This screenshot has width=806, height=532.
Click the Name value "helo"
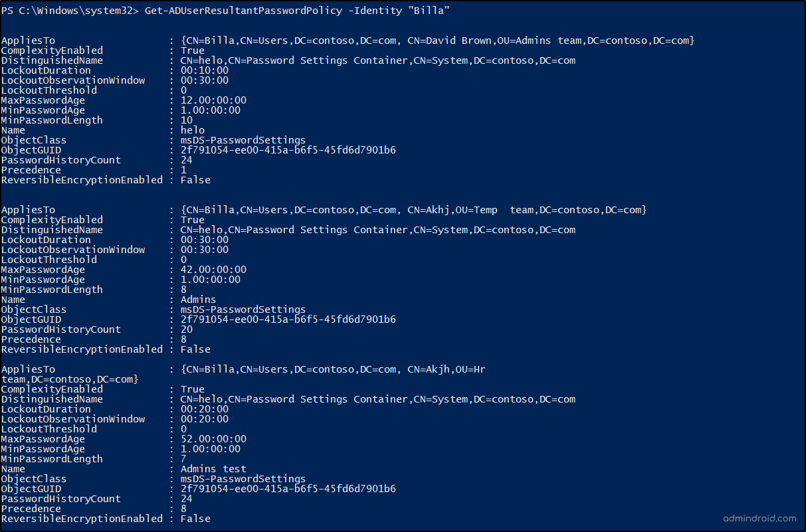pyautogui.click(x=193, y=130)
